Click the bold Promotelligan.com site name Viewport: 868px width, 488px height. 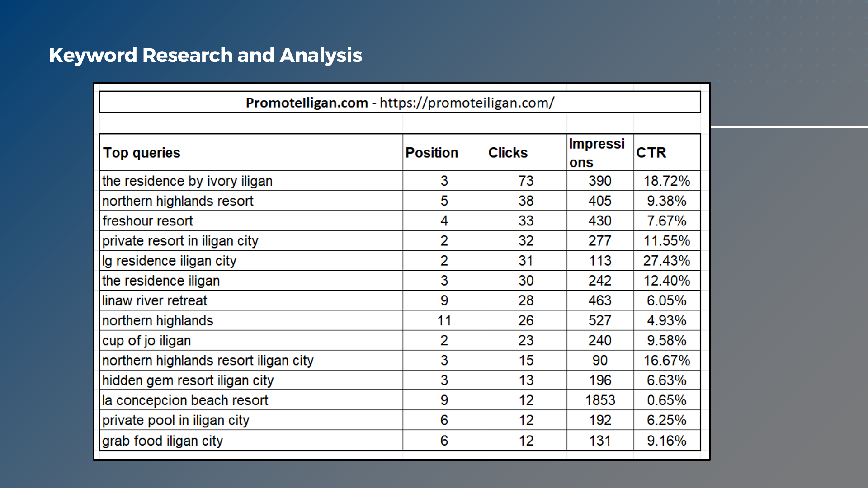[307, 103]
